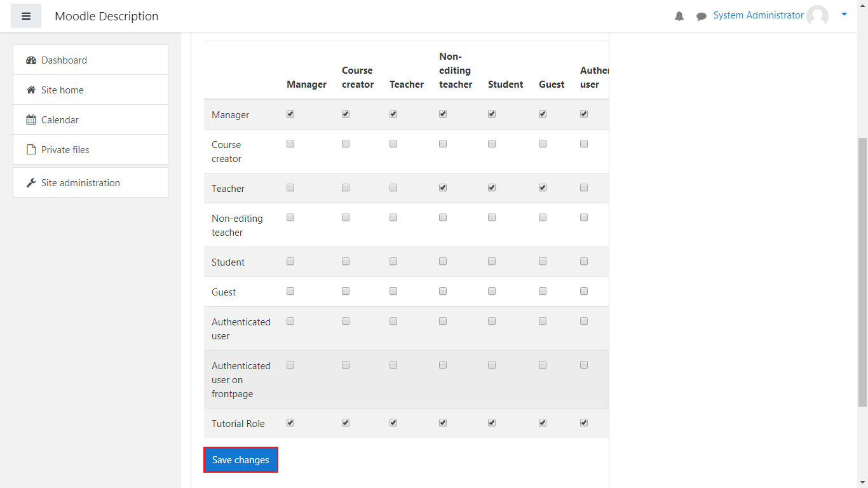
Task: Open the notifications bell icon
Action: point(679,17)
